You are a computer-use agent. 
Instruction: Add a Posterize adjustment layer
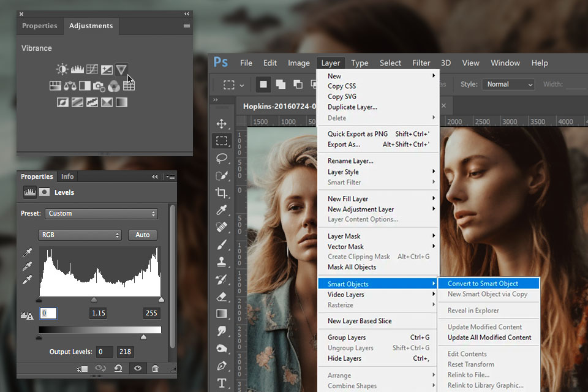coord(77,102)
